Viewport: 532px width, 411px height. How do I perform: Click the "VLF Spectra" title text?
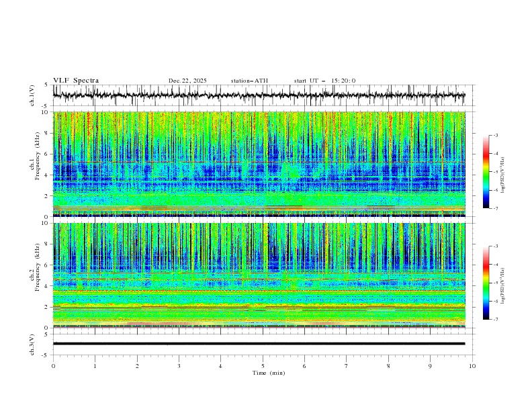pyautogui.click(x=76, y=81)
